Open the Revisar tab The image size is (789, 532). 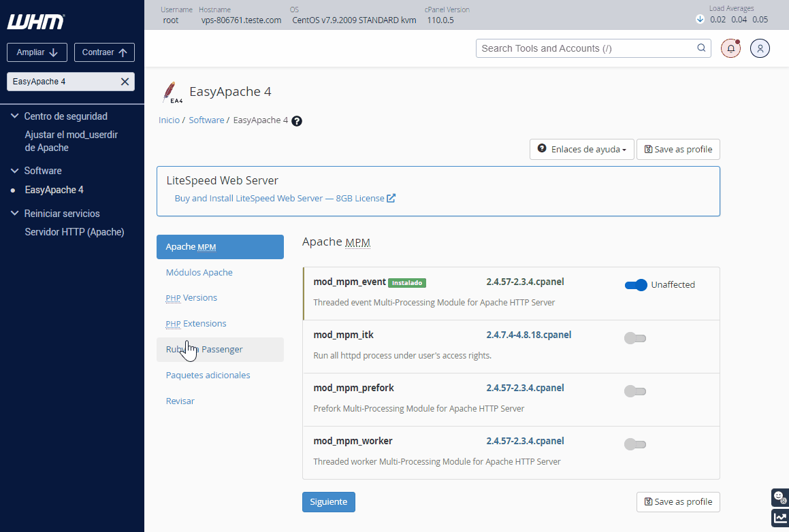pyautogui.click(x=180, y=401)
